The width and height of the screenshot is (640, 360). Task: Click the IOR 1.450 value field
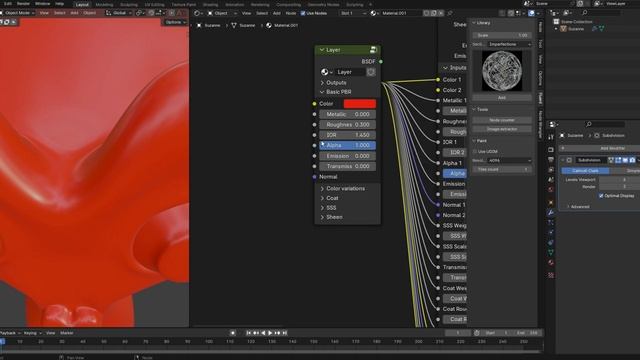tap(347, 135)
